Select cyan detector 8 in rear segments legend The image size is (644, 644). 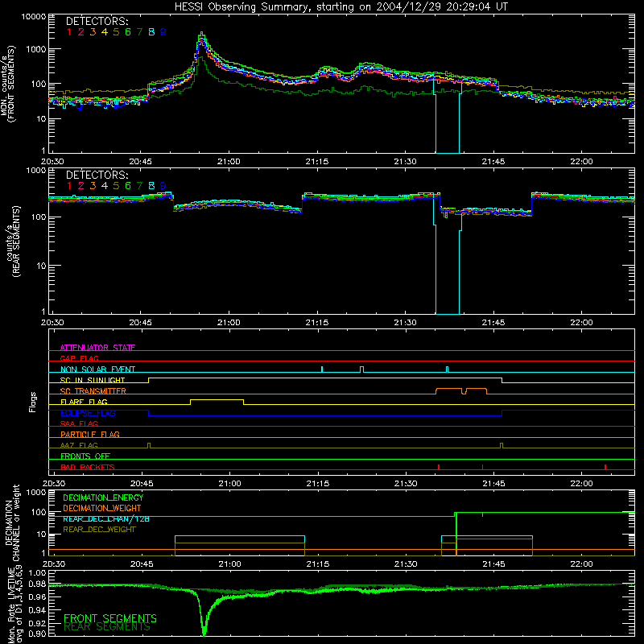[151, 186]
